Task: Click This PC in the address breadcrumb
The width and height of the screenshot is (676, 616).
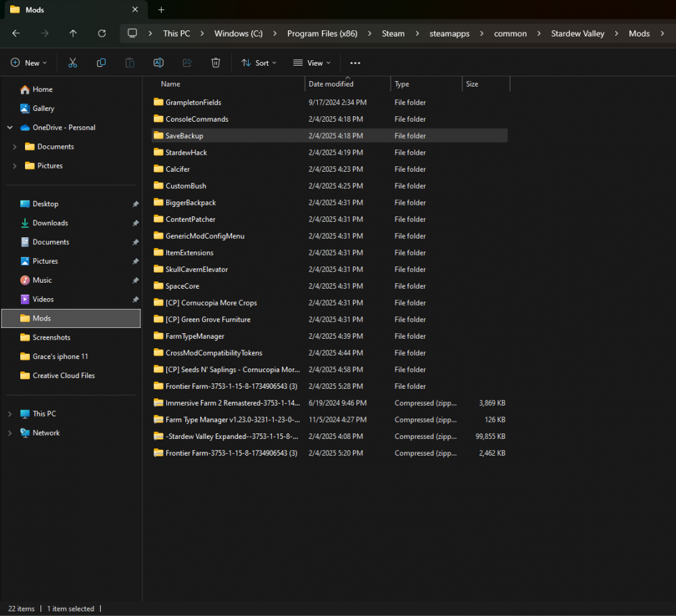Action: click(x=176, y=33)
